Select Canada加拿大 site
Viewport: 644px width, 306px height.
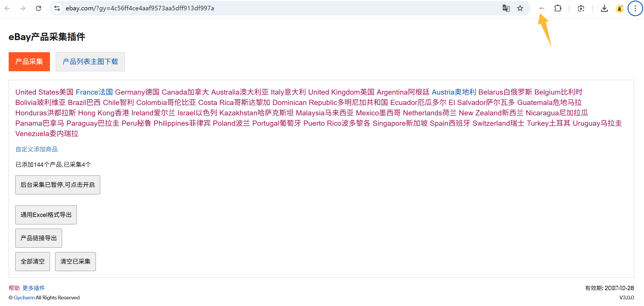click(x=185, y=92)
